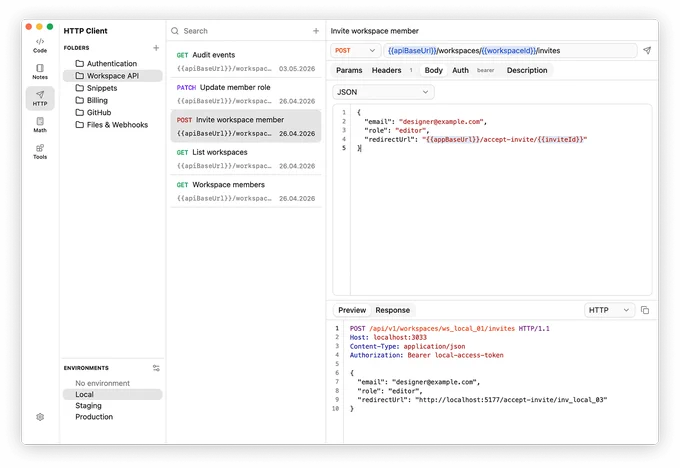Select the HTTP section in sidebar
The width and height of the screenshot is (680, 468).
click(x=40, y=98)
